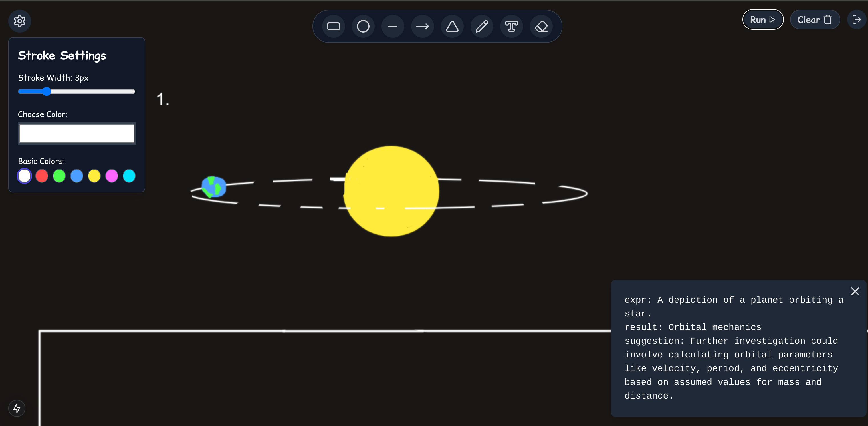This screenshot has width=868, height=426.
Task: Run the canvas analysis
Action: click(762, 20)
